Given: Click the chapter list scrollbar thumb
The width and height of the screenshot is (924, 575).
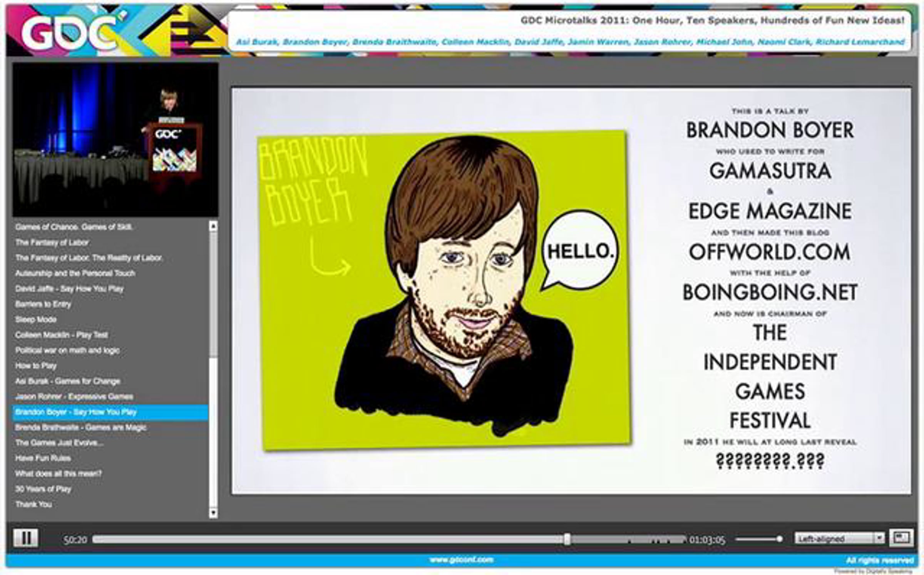Looking at the screenshot, I should pyautogui.click(x=213, y=295).
